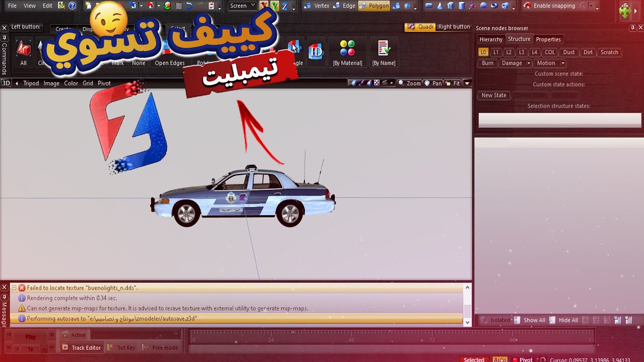Select the L4 level button

[x=534, y=52]
